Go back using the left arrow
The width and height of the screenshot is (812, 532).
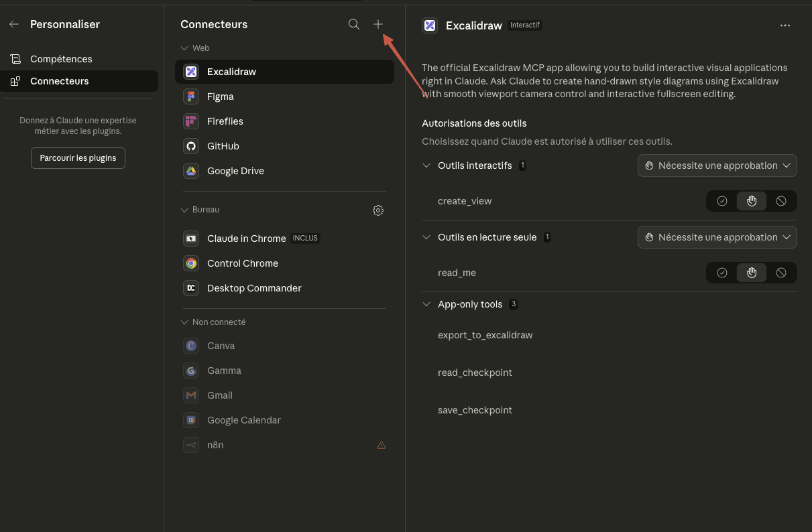[x=14, y=24]
